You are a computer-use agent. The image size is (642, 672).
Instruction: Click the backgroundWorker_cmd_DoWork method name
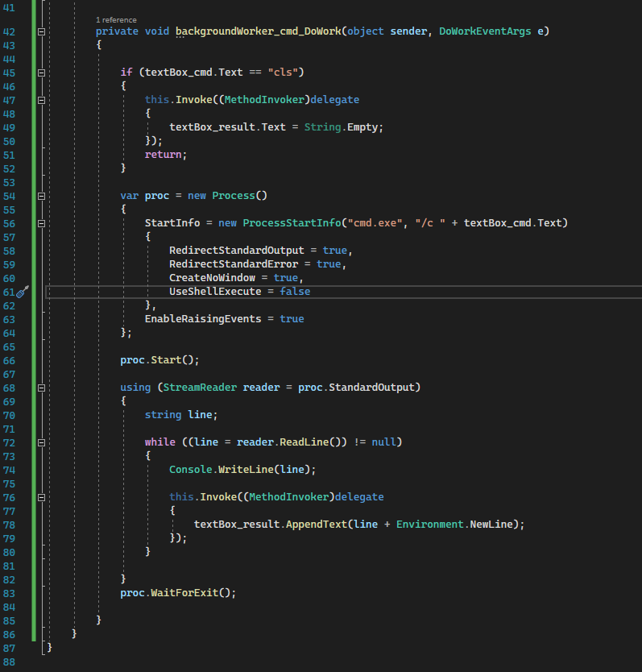click(x=259, y=31)
